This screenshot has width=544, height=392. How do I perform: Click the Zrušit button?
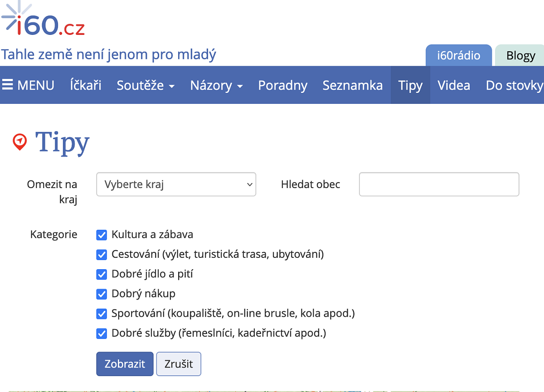point(179,364)
